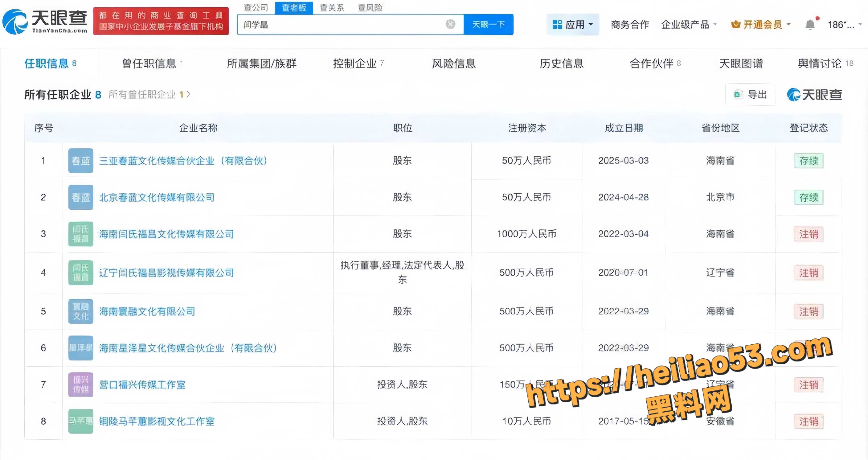Viewport: 868px width, 460px height.
Task: Open the 合作伙伴 tab
Action: (655, 63)
